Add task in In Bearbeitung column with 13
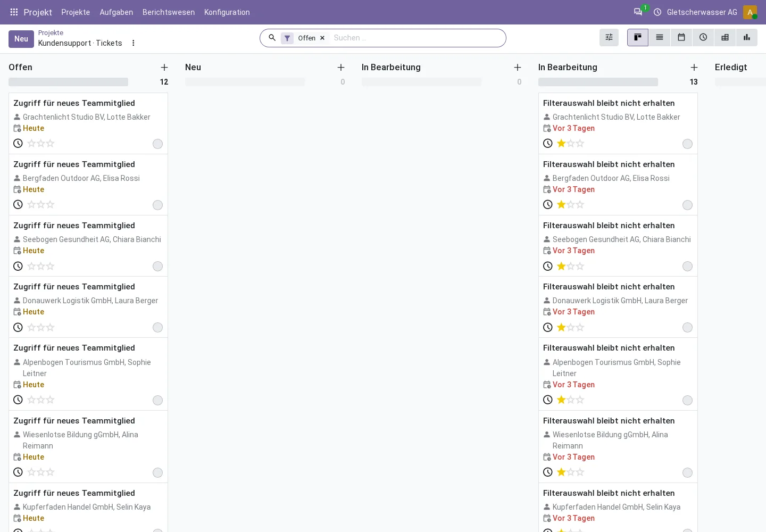This screenshot has height=532, width=766. click(694, 68)
